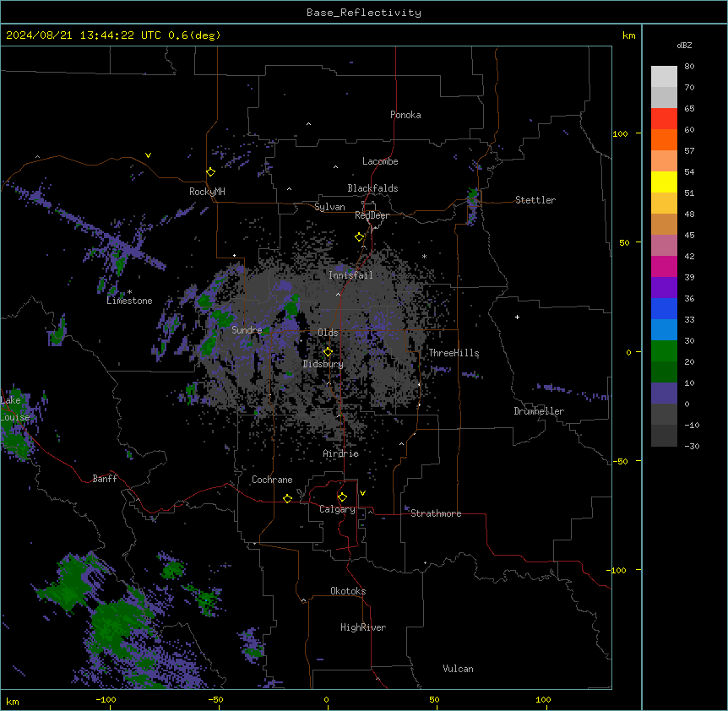This screenshot has height=711, width=728.
Task: Click the asterisk marker above Limestone label
Action: click(x=129, y=292)
